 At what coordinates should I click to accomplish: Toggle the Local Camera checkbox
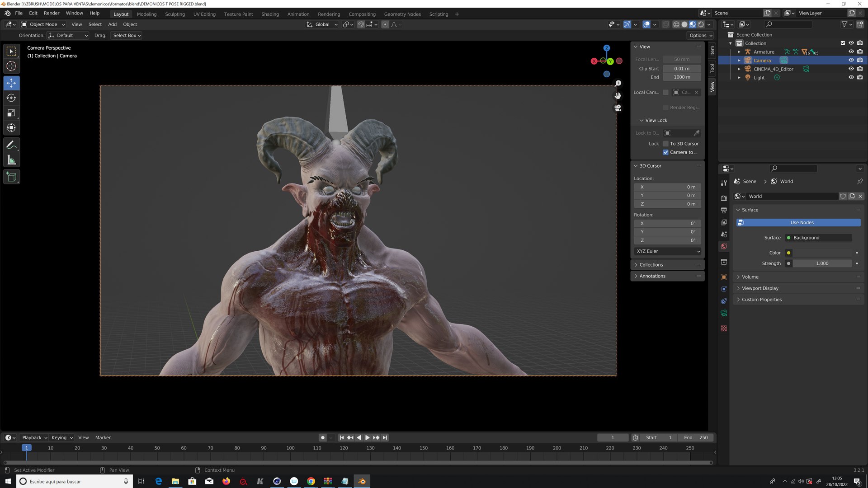point(665,93)
